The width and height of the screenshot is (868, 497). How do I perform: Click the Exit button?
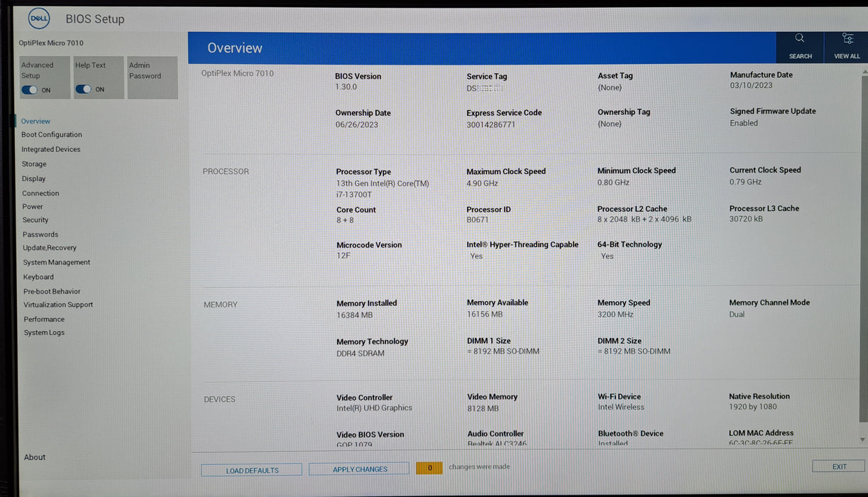click(x=839, y=466)
